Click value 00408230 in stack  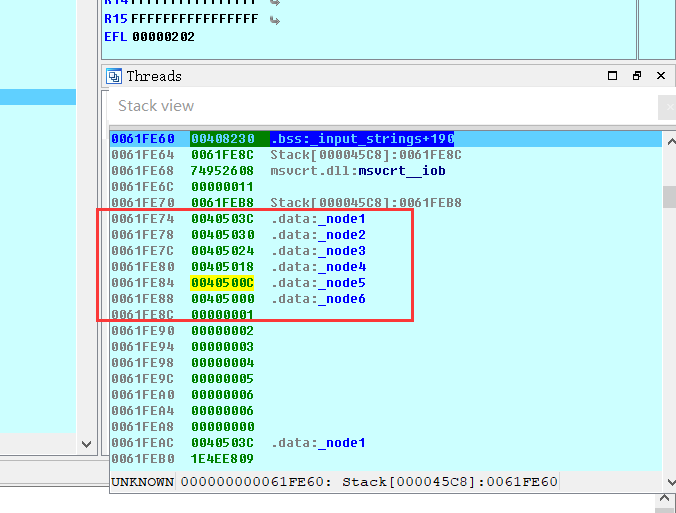pyautogui.click(x=222, y=139)
